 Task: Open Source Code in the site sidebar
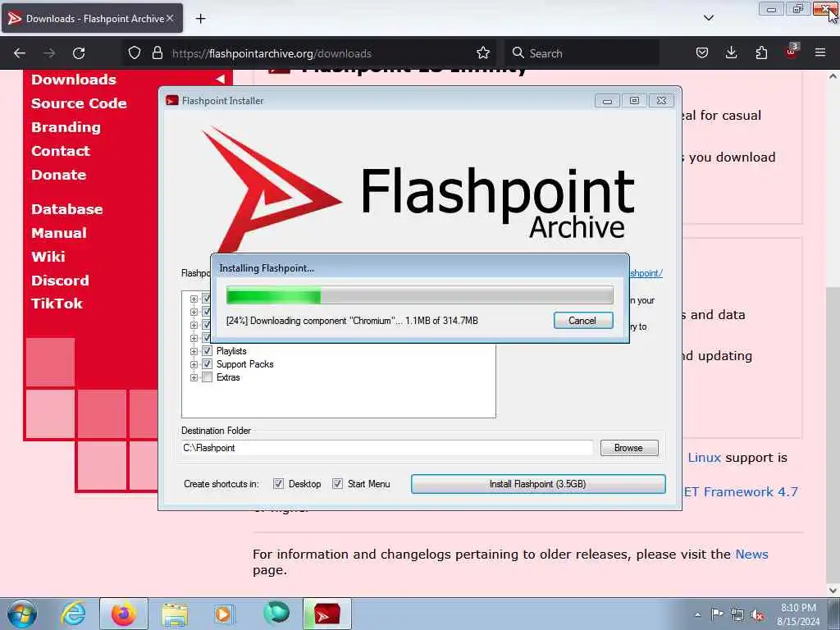[79, 103]
